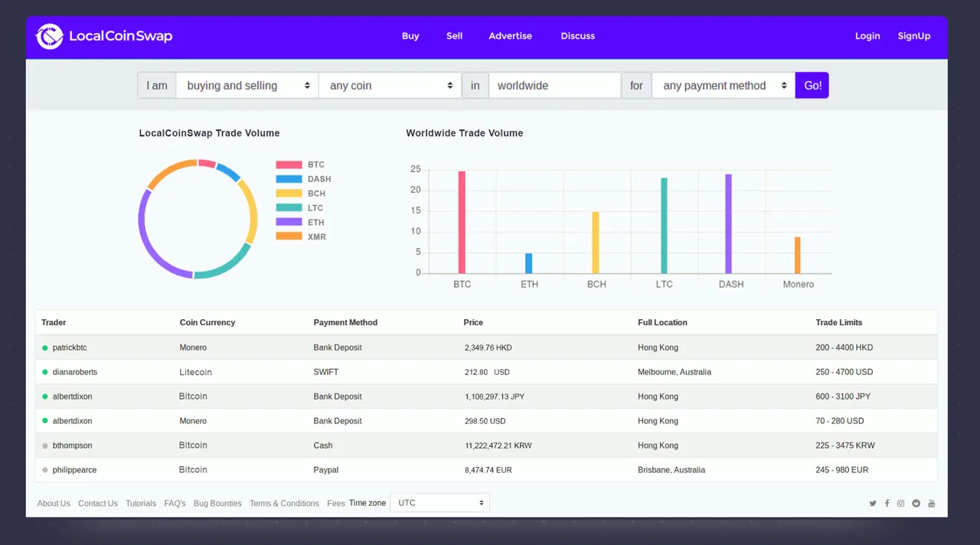Open the Facebook footer icon
This screenshot has height=545, width=980.
pyautogui.click(x=887, y=504)
